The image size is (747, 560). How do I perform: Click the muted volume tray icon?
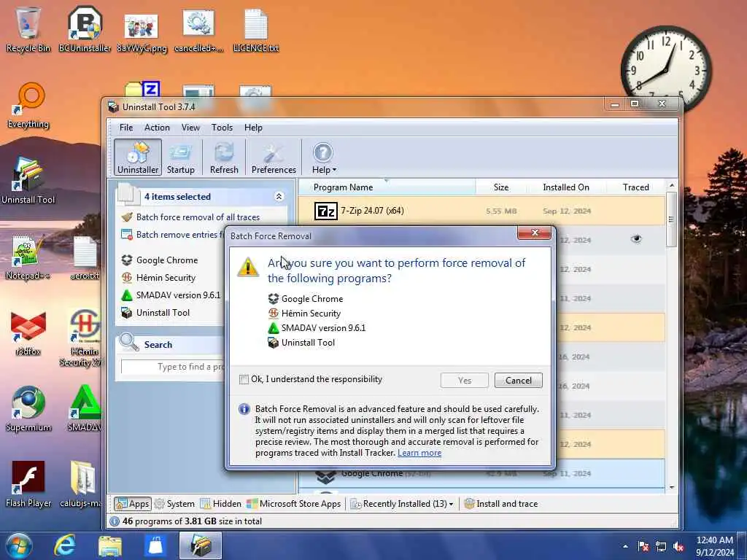(x=678, y=547)
